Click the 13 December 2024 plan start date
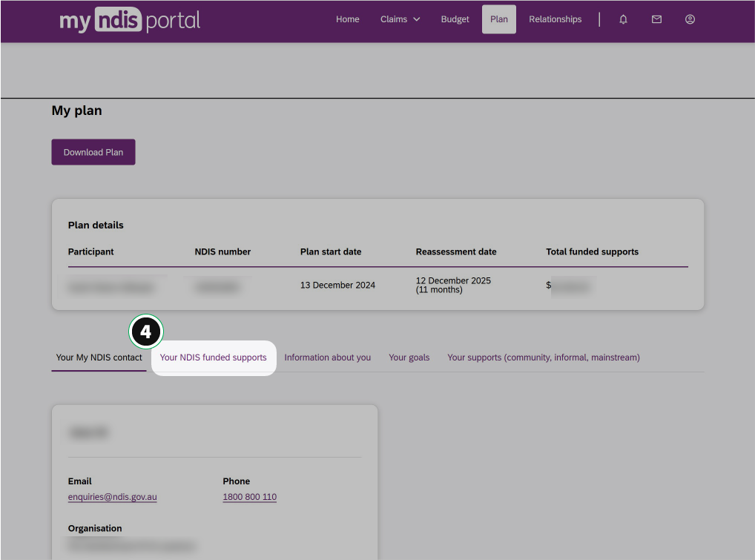755x560 pixels. (x=337, y=285)
